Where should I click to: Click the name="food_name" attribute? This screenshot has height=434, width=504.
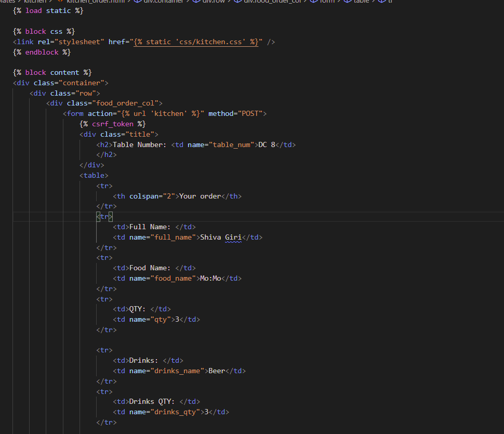coord(163,279)
